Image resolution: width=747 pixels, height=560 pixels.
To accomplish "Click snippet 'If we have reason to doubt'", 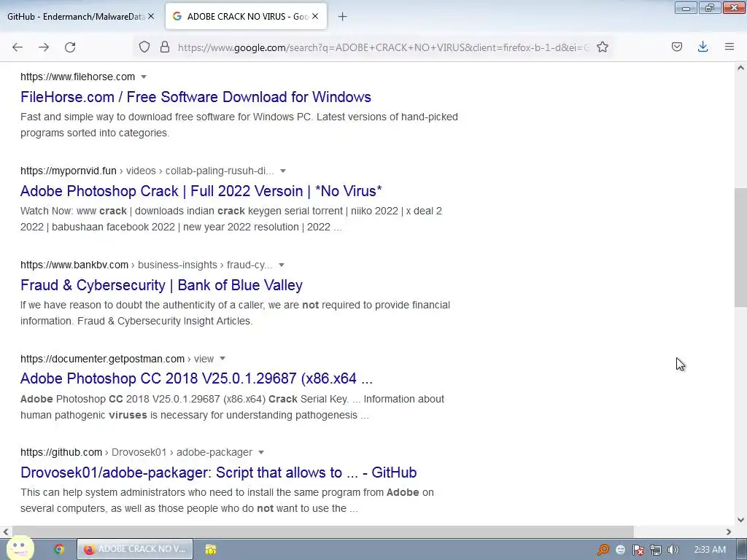I will click(x=236, y=313).
